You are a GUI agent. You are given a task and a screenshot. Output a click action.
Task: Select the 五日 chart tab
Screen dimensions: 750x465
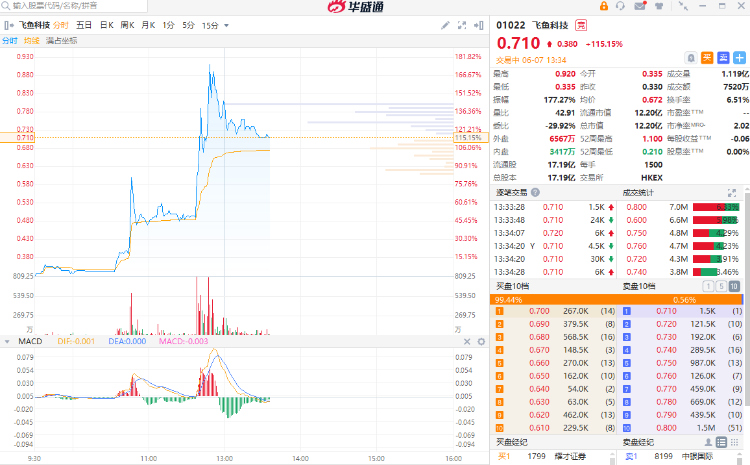(x=84, y=25)
